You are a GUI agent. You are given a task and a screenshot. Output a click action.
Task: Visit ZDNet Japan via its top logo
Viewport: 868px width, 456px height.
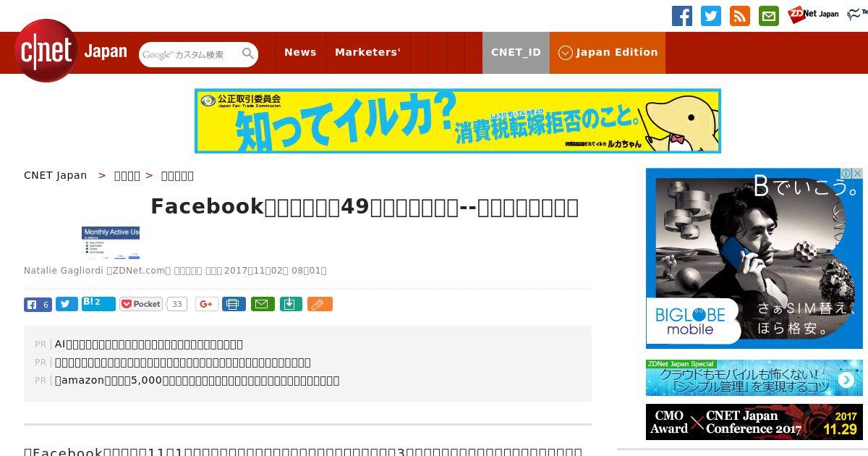(x=813, y=14)
